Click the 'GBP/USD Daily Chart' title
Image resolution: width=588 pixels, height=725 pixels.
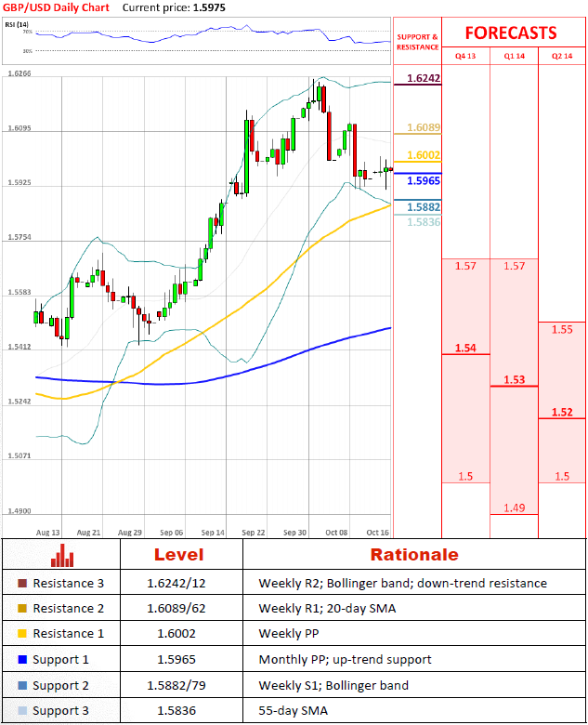coord(56,7)
